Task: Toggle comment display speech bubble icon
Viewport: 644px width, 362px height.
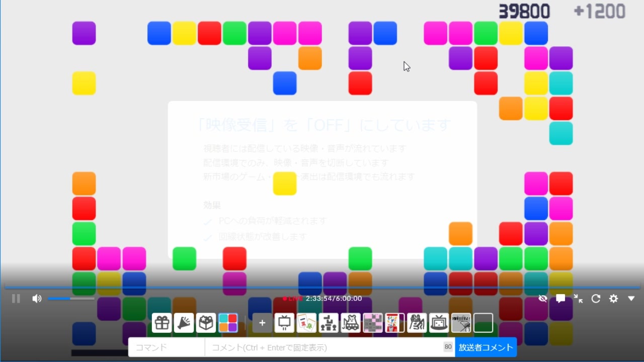Action: point(560,299)
